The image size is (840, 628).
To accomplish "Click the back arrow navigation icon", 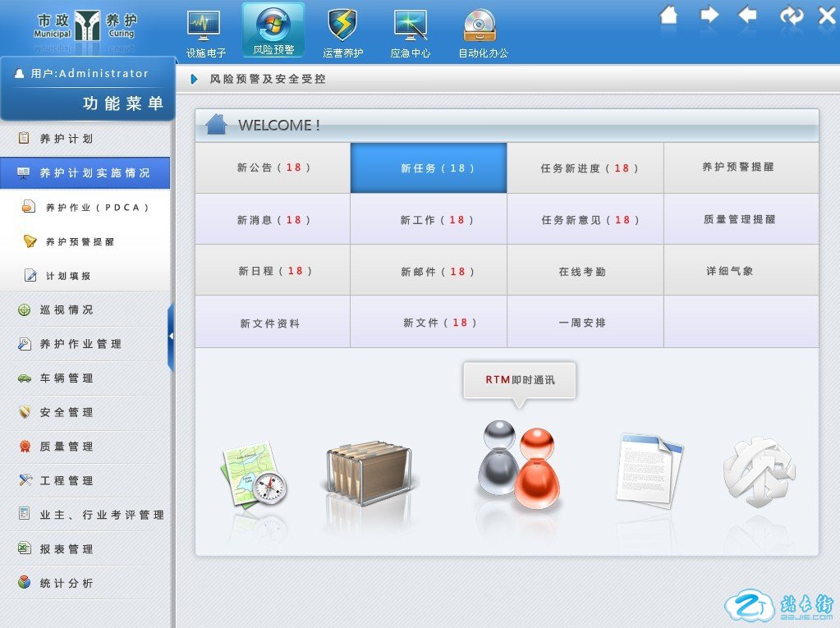I will tap(747, 15).
